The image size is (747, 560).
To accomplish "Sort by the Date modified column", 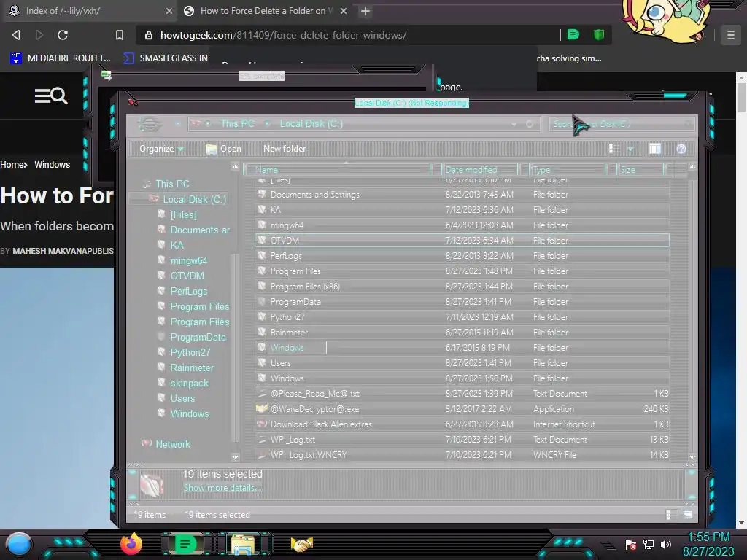I will pos(480,169).
